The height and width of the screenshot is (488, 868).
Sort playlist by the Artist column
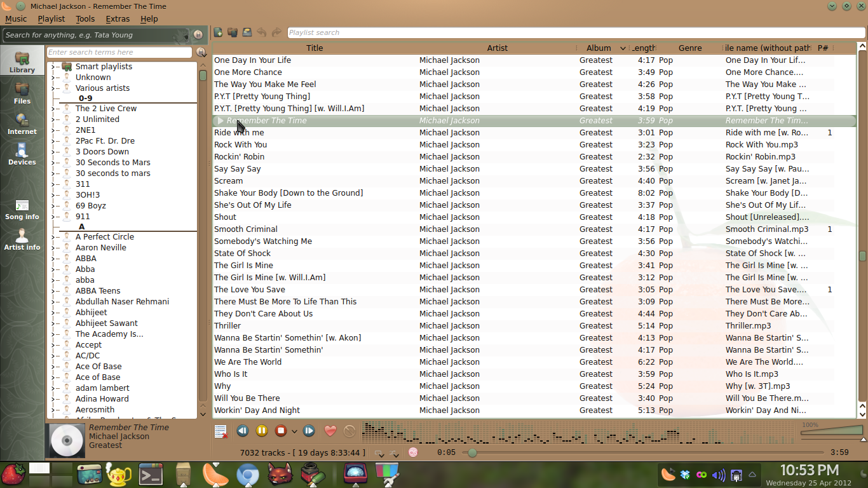pyautogui.click(x=498, y=48)
